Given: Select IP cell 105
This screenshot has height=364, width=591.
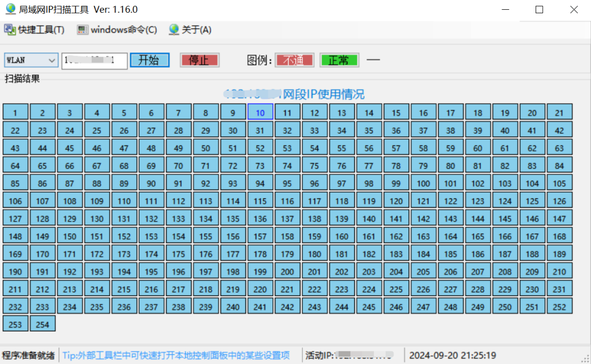Looking at the screenshot, I should coord(559,183).
